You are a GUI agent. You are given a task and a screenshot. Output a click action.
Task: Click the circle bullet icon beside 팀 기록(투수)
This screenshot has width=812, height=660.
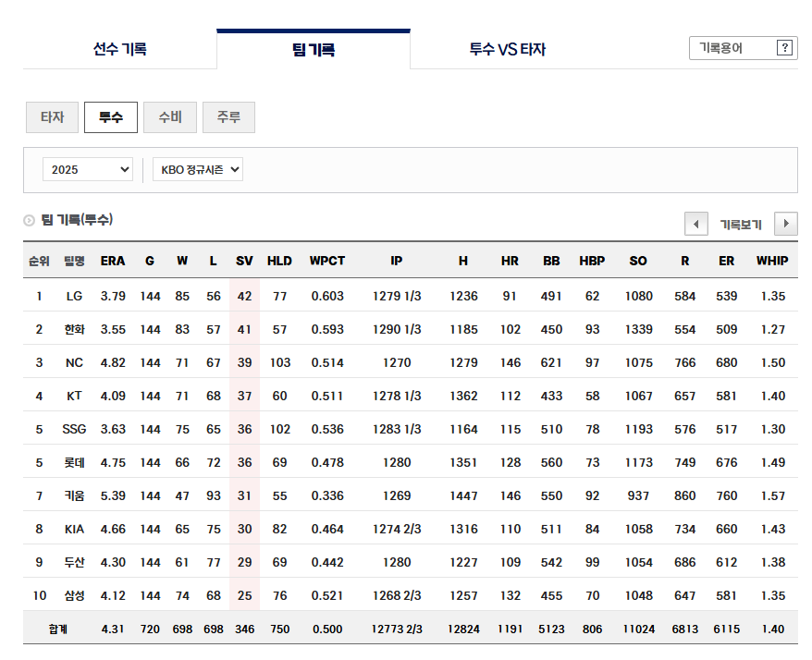pos(29,221)
